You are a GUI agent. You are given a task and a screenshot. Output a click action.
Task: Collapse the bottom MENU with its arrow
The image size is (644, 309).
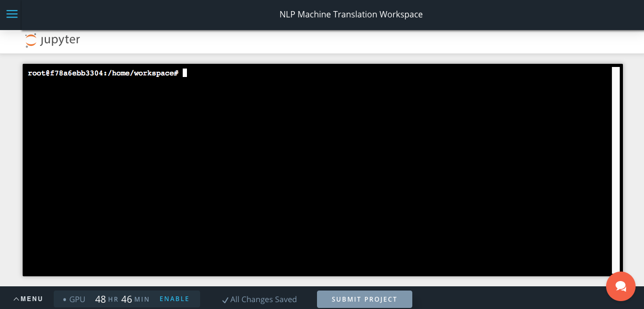(x=16, y=298)
